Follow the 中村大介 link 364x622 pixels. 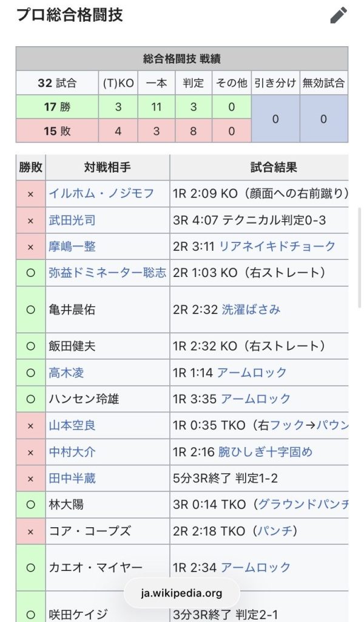pos(72,452)
